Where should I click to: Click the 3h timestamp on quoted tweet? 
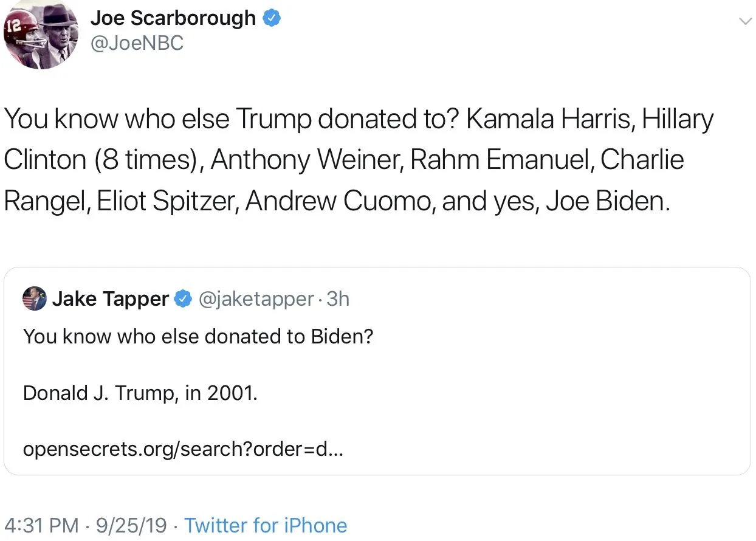(338, 298)
